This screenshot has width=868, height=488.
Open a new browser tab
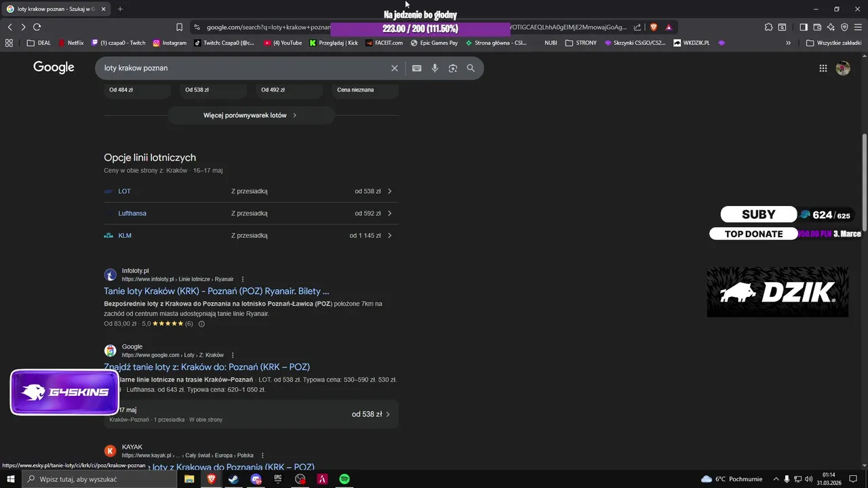(120, 9)
